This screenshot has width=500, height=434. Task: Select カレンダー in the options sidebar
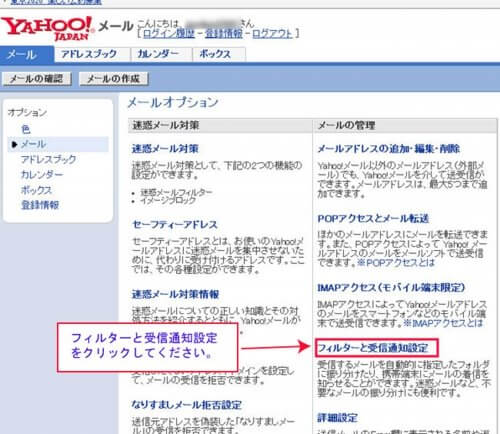tap(42, 174)
